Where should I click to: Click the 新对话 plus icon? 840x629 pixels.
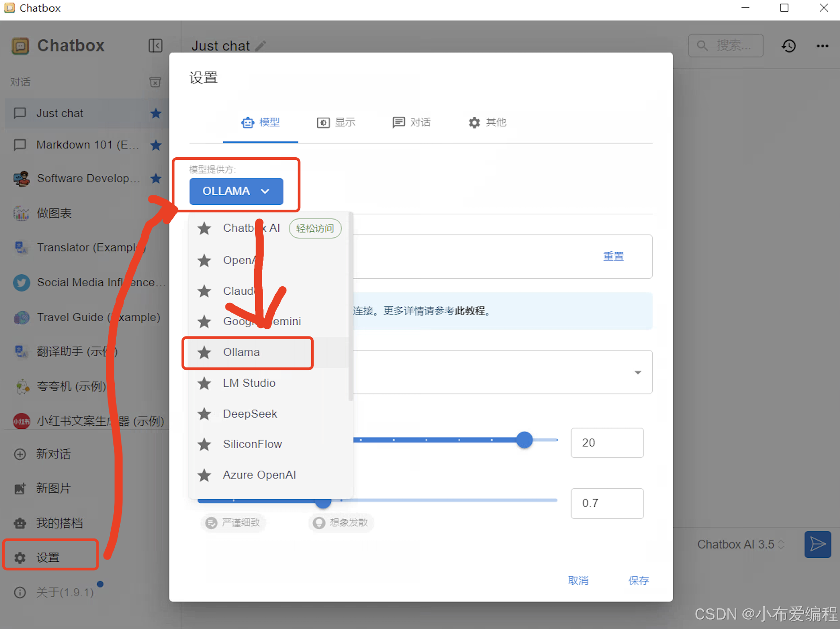click(20, 454)
